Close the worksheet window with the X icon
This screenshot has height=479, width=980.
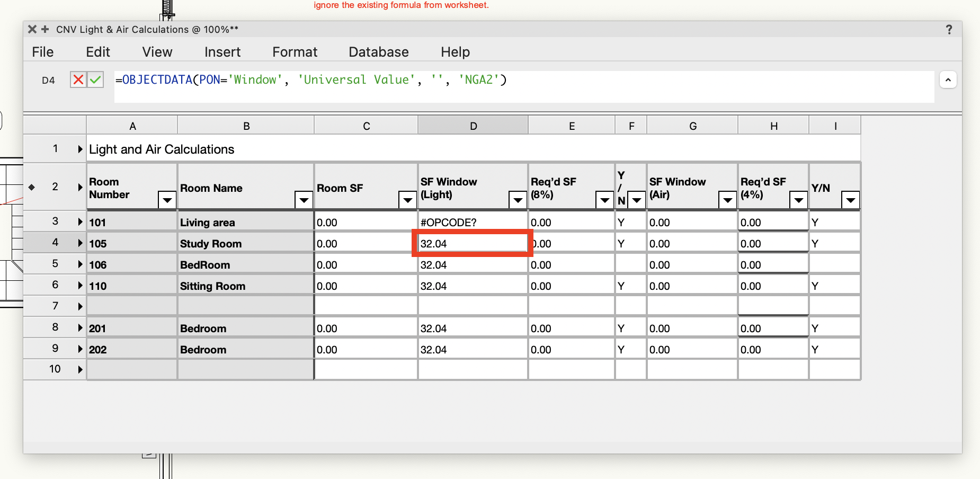pyautogui.click(x=32, y=30)
